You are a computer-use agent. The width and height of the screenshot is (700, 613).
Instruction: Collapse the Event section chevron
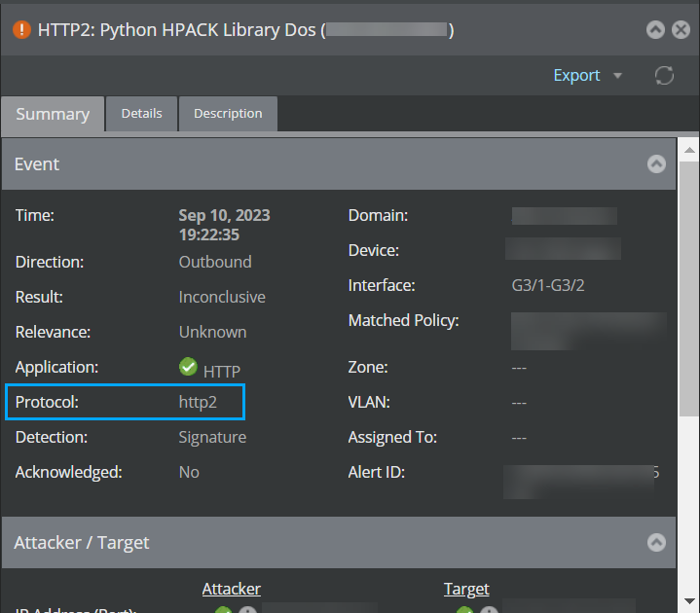[x=656, y=163]
